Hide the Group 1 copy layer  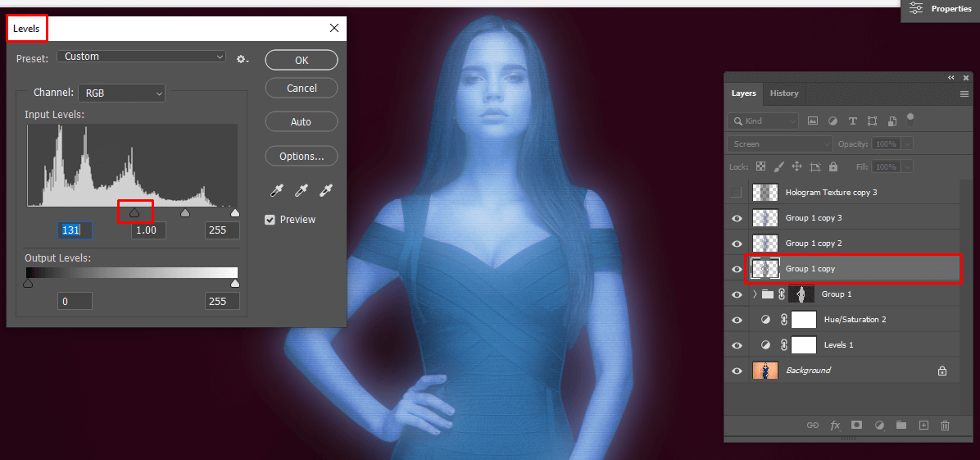tap(737, 269)
